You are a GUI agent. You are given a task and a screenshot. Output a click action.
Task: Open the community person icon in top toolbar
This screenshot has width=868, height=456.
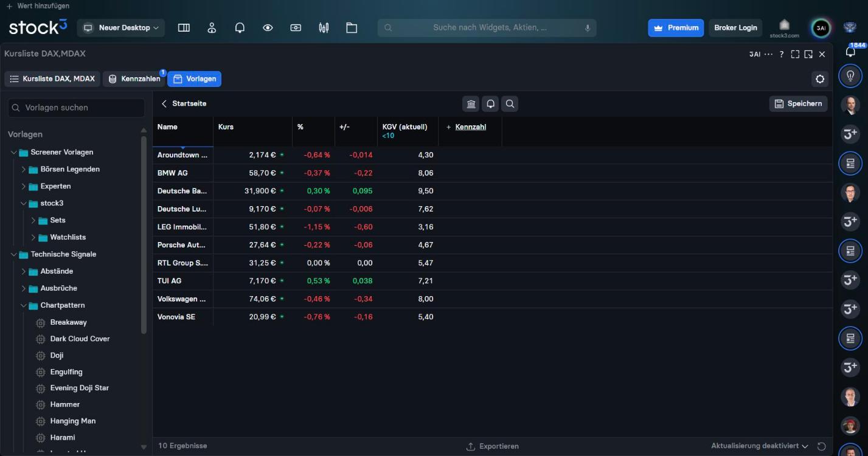tap(212, 28)
